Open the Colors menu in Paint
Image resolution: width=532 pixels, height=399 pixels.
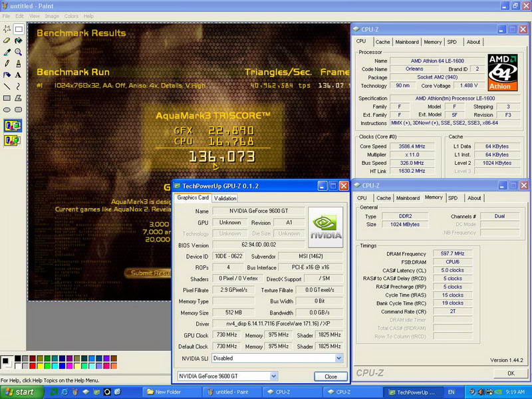point(71,16)
